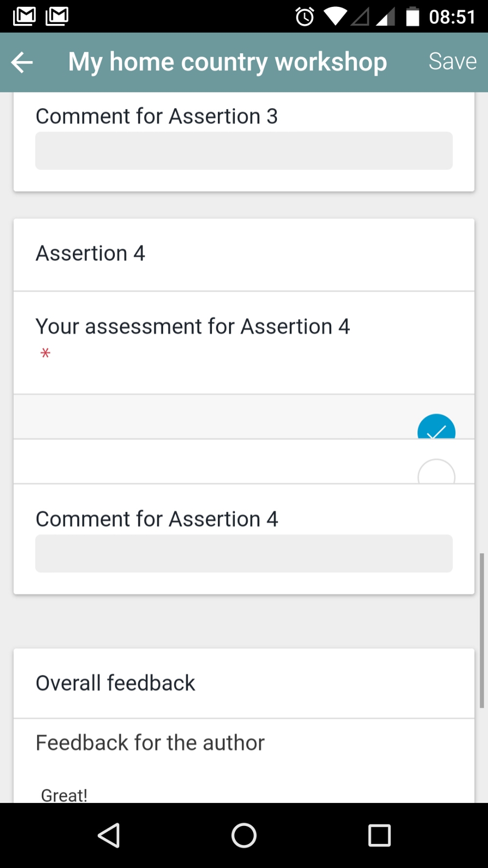Tap the alarm clock status icon

click(x=305, y=17)
